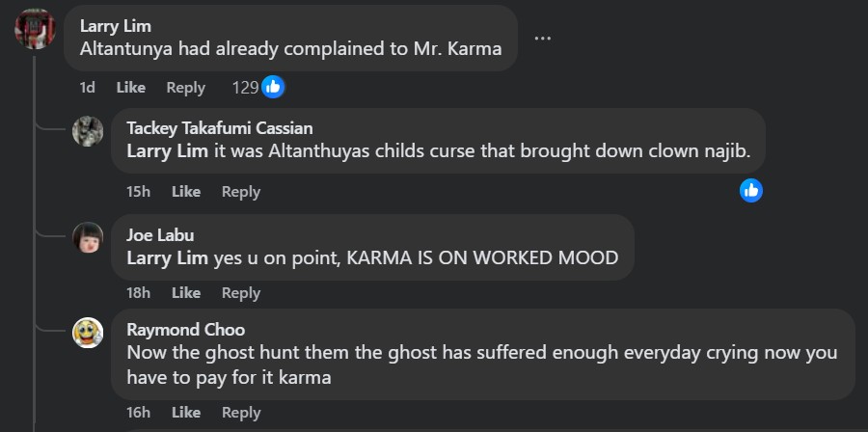
Task: Click the 1d timestamp on Larry's comment
Action: click(87, 88)
